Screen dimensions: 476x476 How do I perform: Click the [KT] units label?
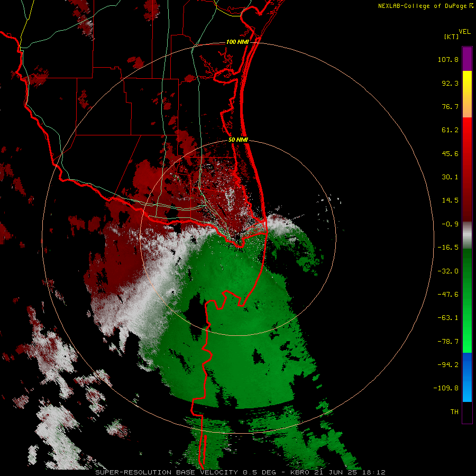pyautogui.click(x=452, y=36)
